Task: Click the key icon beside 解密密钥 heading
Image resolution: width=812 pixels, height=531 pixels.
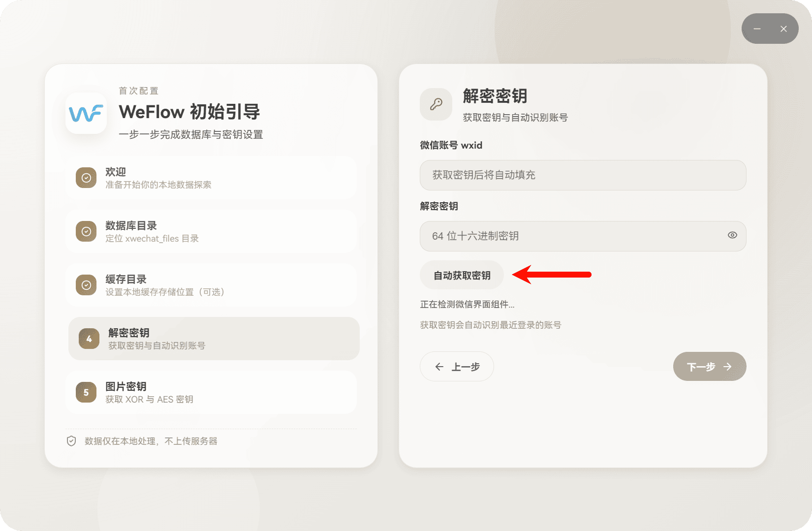Action: (x=436, y=104)
